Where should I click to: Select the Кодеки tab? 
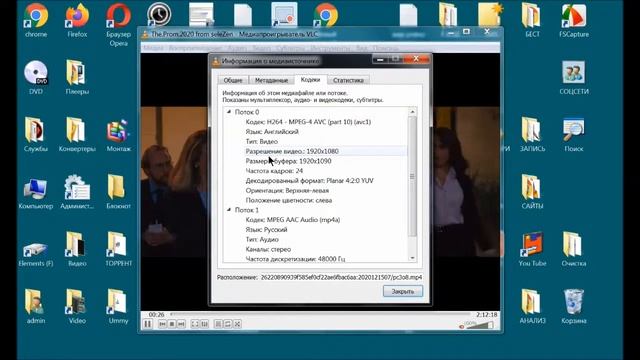pos(310,80)
